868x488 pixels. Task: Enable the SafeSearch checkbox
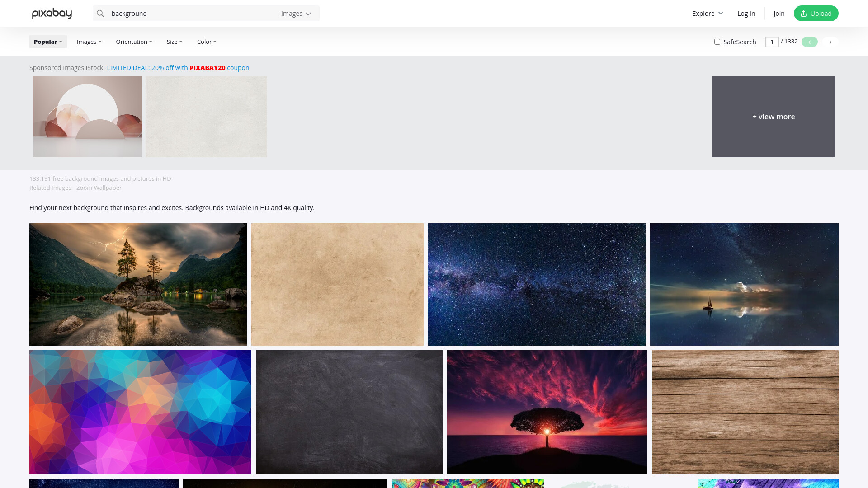(717, 42)
